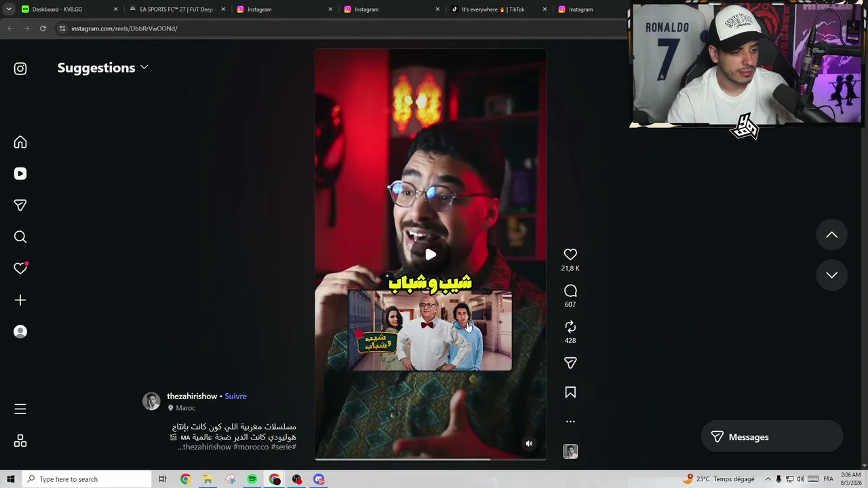Switch to the Dashboard - KV8.GG tab

click(68, 9)
